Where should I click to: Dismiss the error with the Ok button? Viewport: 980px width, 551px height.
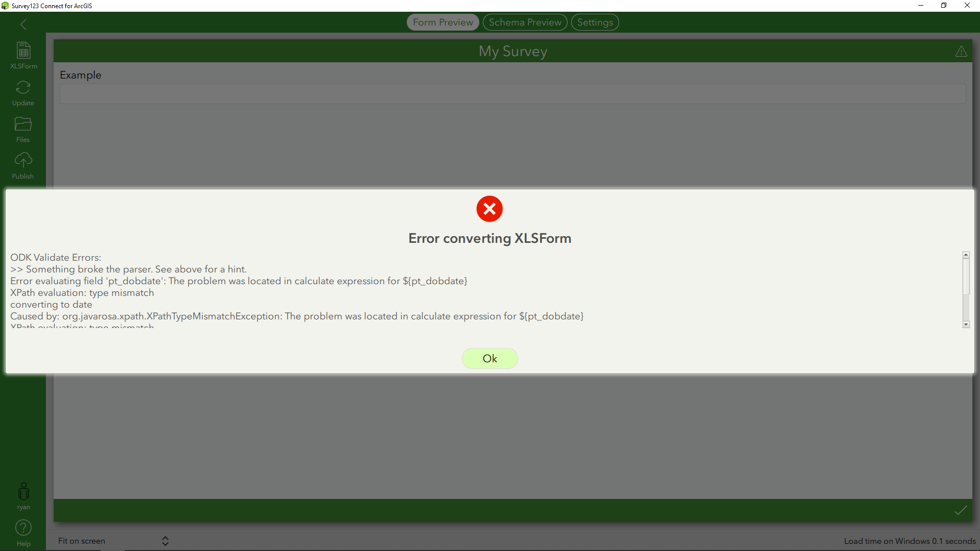click(489, 358)
